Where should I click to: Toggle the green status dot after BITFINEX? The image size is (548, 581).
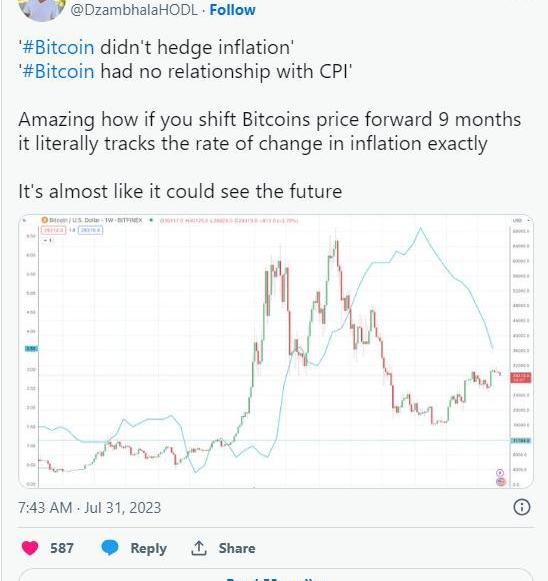(x=151, y=220)
